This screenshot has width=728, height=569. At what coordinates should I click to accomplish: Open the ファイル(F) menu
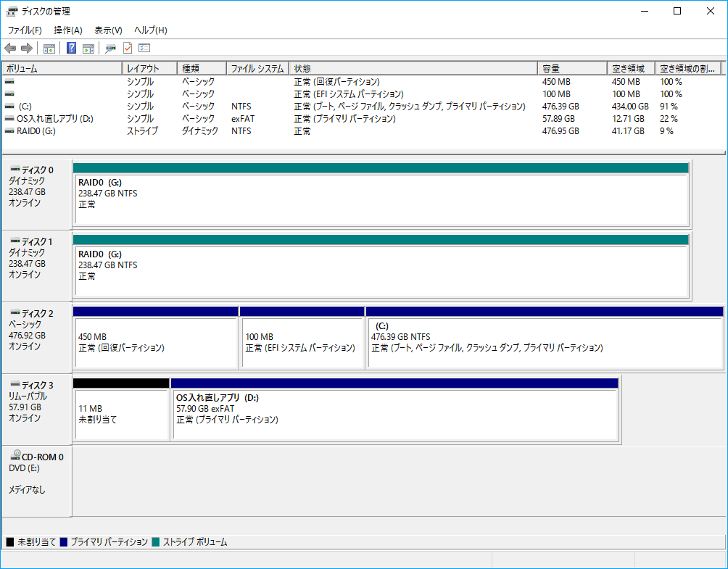coord(25,30)
